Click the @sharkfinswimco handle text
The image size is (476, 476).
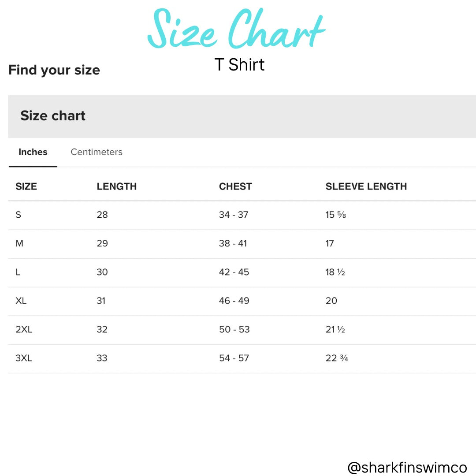[x=407, y=467]
